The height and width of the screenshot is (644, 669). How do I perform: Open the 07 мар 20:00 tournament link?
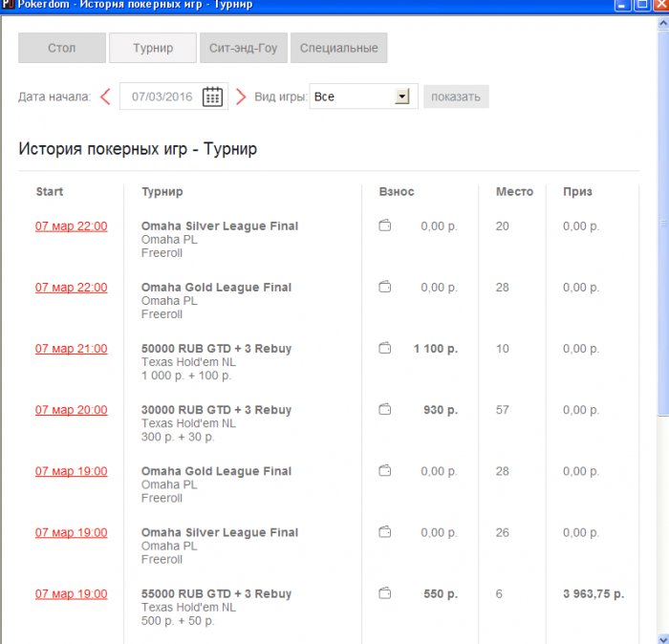pyautogui.click(x=72, y=410)
